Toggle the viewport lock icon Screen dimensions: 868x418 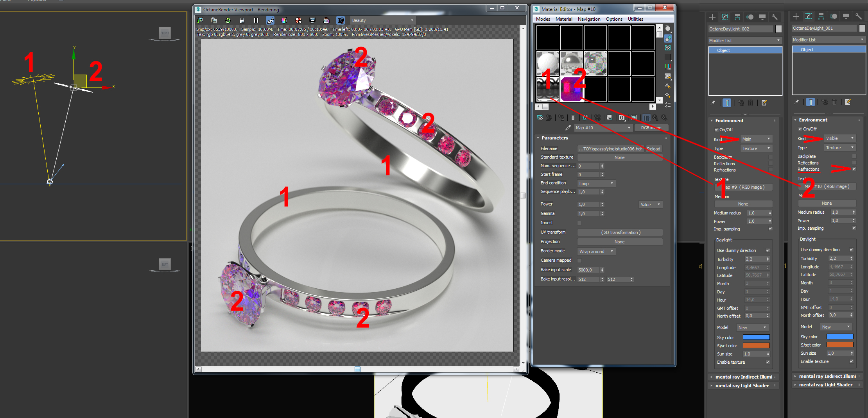242,20
